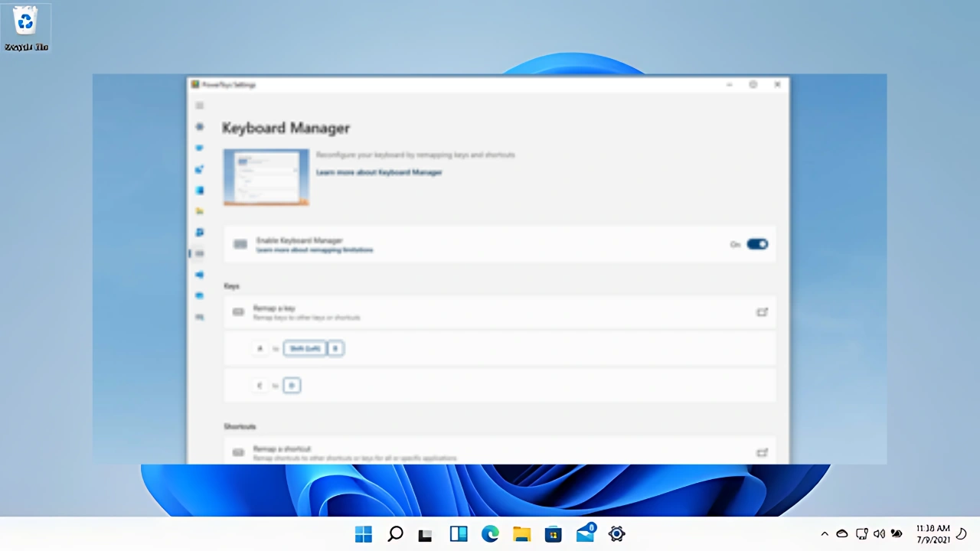This screenshot has height=551, width=980.
Task: Open Awake in the PowerToys sidebar
Action: (199, 148)
